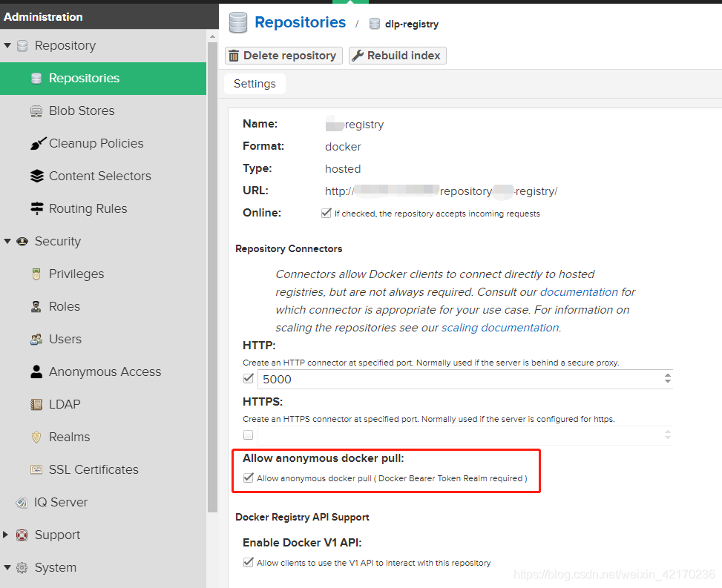Click the LDAP book icon
The height and width of the screenshot is (588, 722).
(x=36, y=404)
